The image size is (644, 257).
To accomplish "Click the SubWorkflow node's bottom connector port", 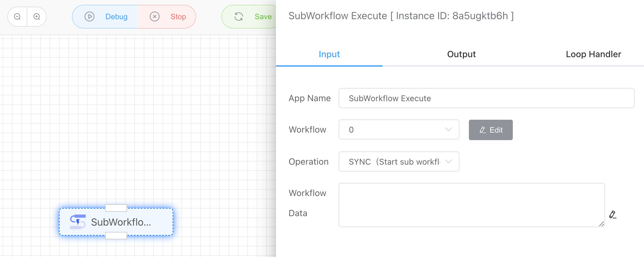I will (116, 236).
